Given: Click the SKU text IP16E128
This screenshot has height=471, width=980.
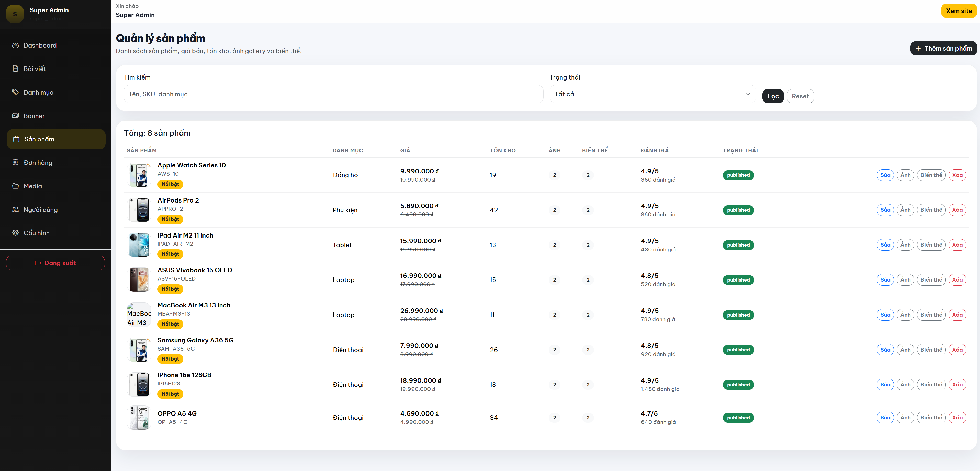Looking at the screenshot, I should click(x=168, y=384).
